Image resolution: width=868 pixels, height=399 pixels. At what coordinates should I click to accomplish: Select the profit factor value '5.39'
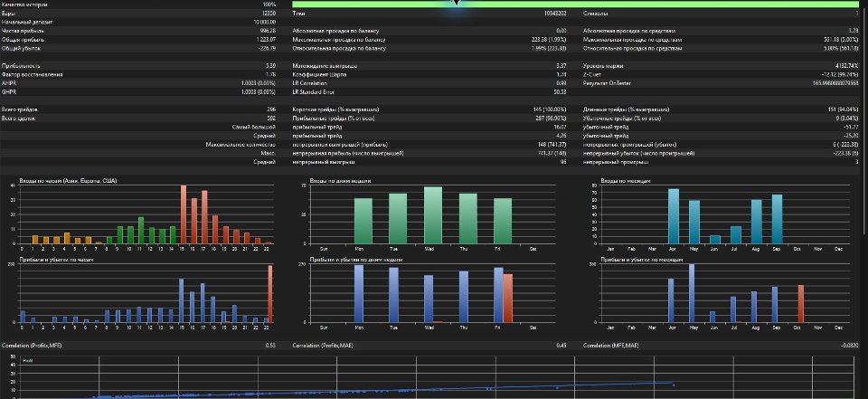[270, 66]
